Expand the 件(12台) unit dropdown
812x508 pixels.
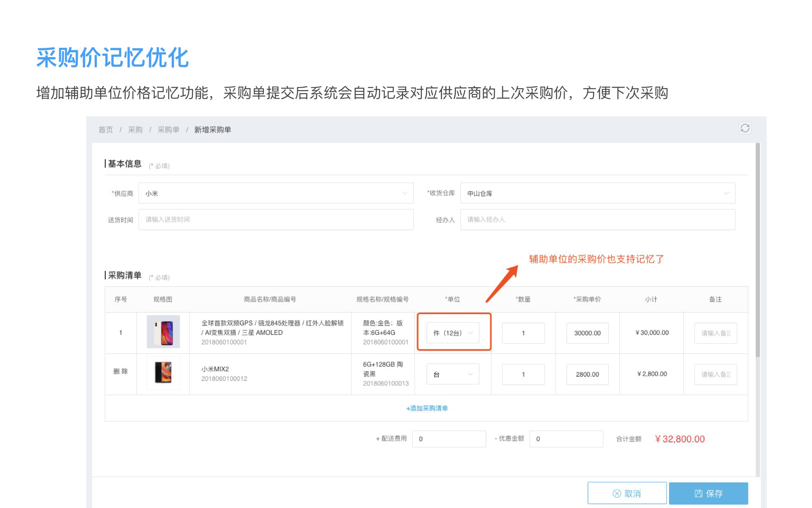point(453,333)
